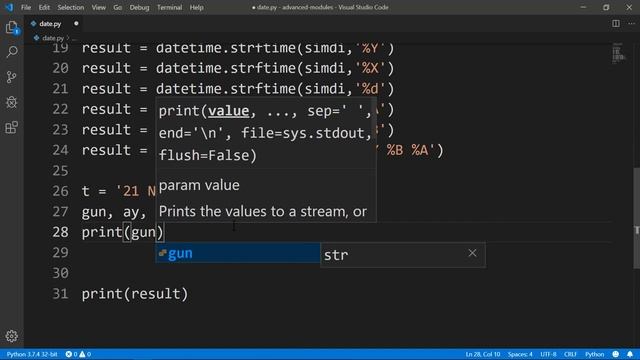Click the maximize/restore window button
The height and width of the screenshot is (360, 640).
tap(606, 7)
